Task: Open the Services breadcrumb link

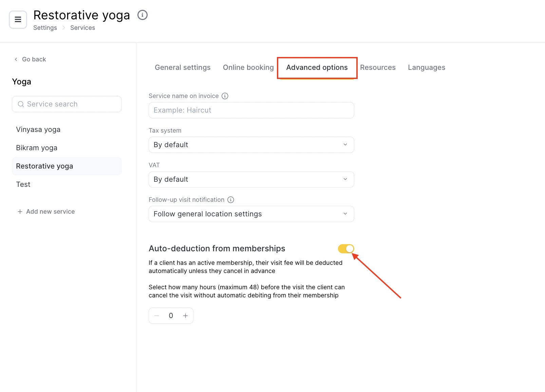Action: point(82,28)
